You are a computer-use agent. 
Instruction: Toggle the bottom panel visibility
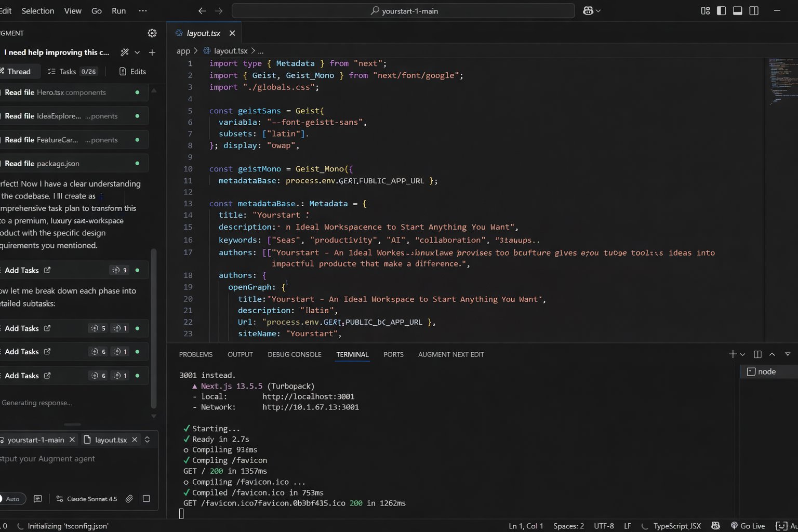737,11
